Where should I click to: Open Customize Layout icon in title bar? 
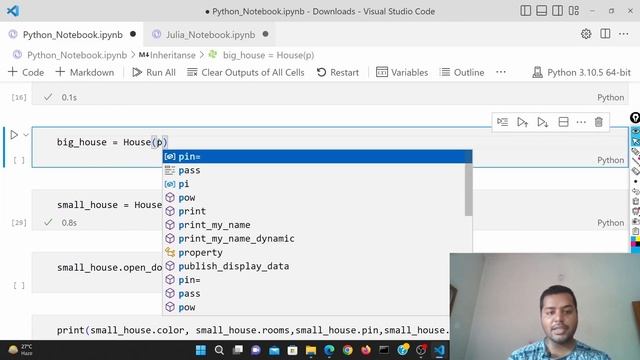573,11
